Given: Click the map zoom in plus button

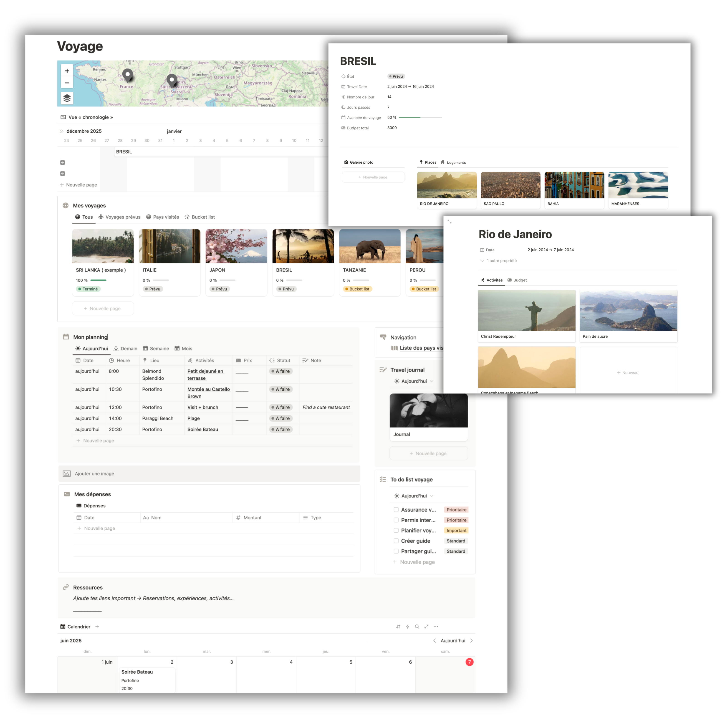Looking at the screenshot, I should pyautogui.click(x=67, y=71).
